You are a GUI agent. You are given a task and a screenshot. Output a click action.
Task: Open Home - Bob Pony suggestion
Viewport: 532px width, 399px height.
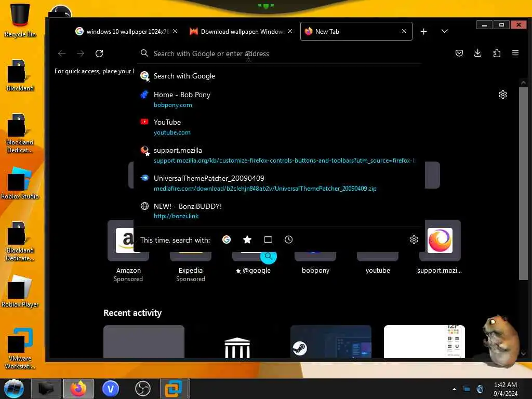pyautogui.click(x=280, y=99)
